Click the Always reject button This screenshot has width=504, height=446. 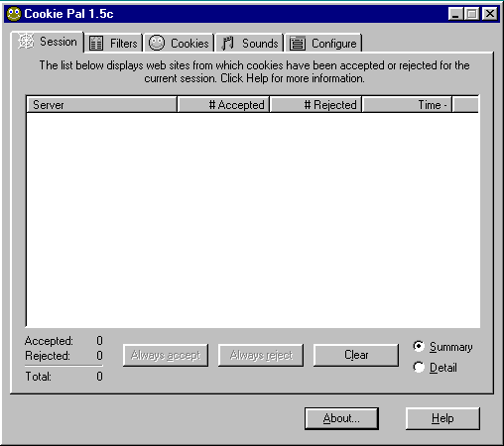(261, 355)
